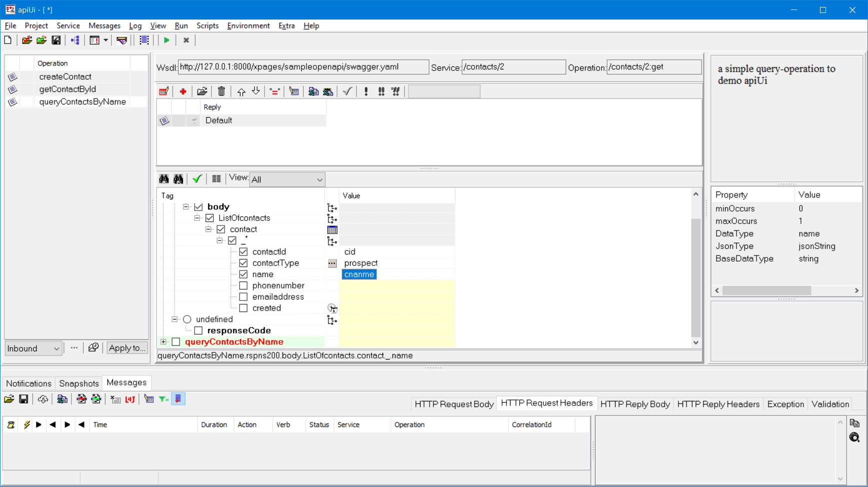This screenshot has width=868, height=487.
Task: Click the red plus Add message icon
Action: coord(183,91)
